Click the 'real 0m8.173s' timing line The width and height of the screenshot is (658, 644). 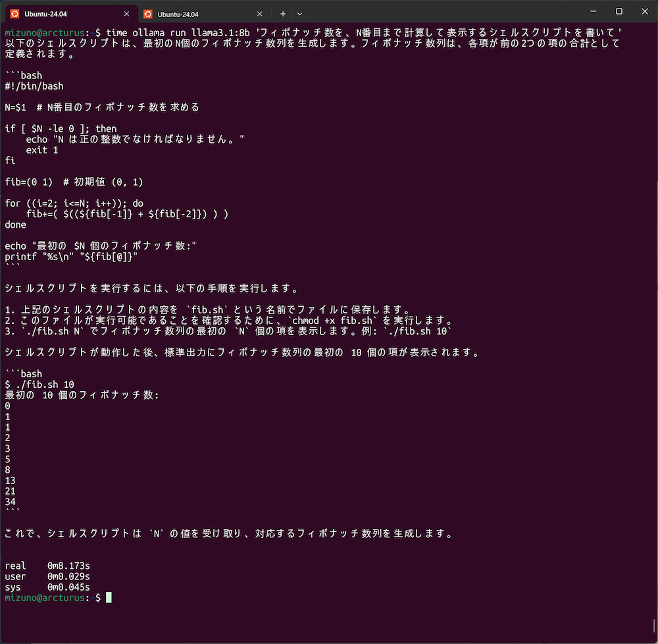click(47, 566)
